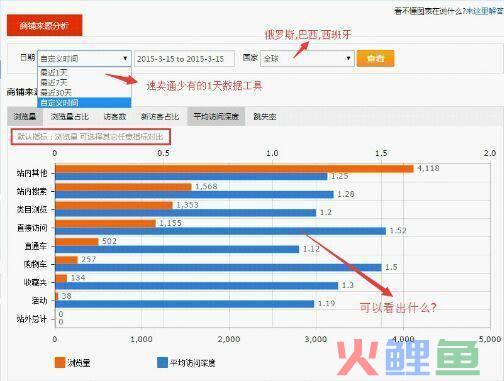Image resolution: width=504 pixels, height=381 pixels.
Task: Click the blue bar labeled 1.12
Action: (177, 249)
